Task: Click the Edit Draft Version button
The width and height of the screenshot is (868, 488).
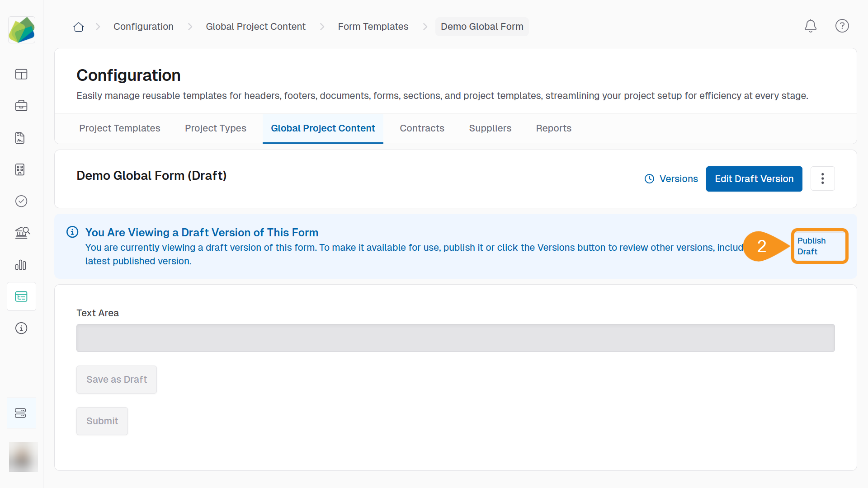Action: tap(754, 179)
